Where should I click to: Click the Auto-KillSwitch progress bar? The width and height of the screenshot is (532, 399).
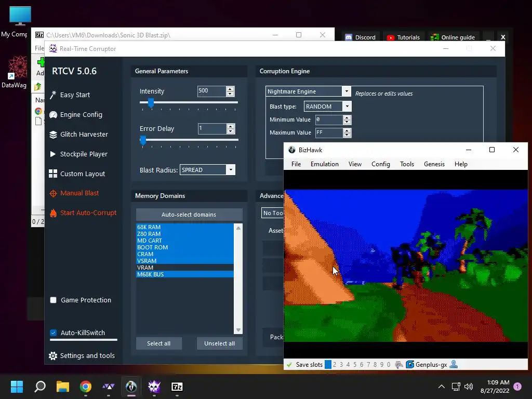[84, 340]
